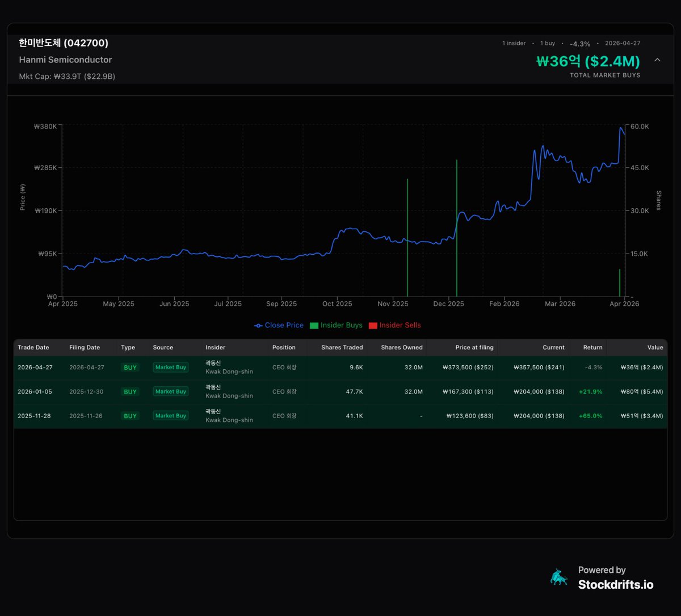Click Market Buy tag in 2026-04-27 row
The width and height of the screenshot is (681, 616).
pos(171,368)
